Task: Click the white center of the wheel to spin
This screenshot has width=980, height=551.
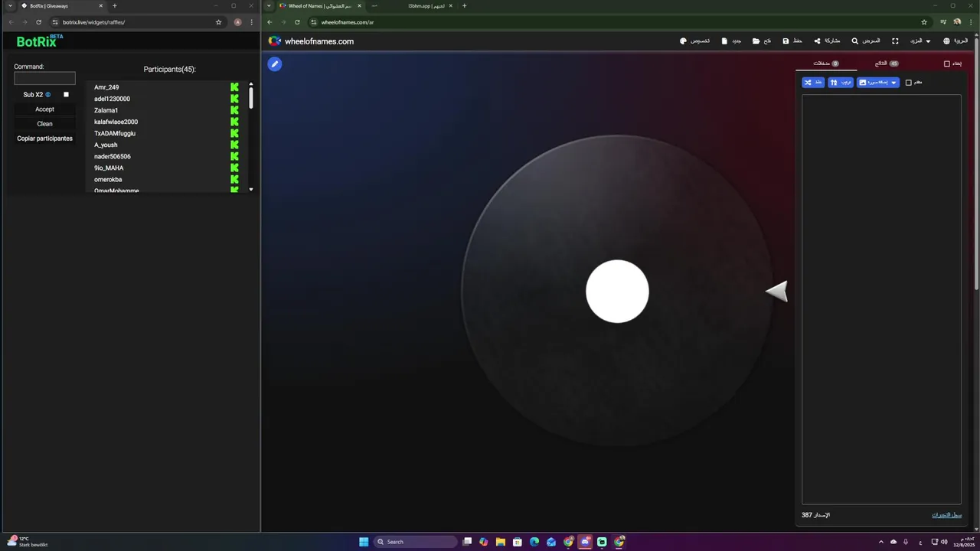Action: [617, 292]
